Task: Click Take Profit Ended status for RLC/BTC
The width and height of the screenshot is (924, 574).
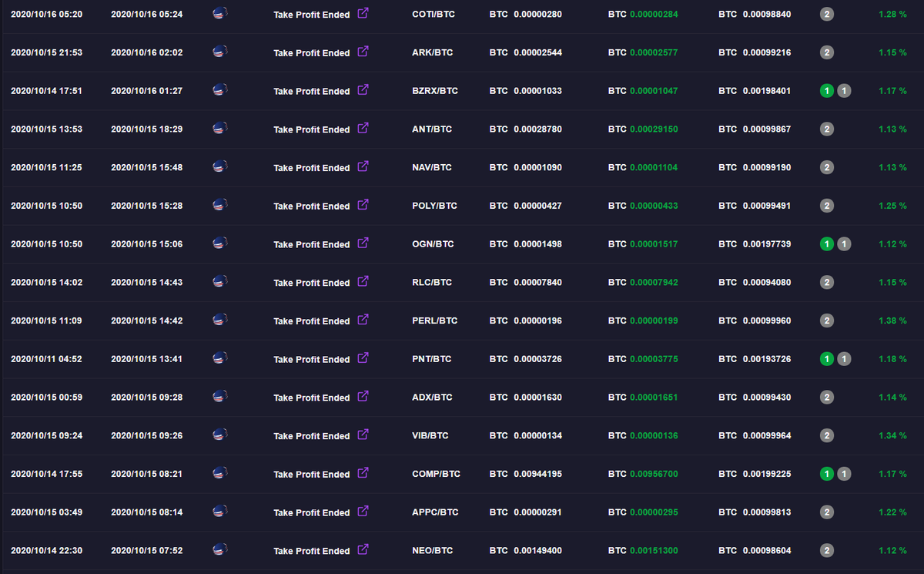Action: (311, 283)
